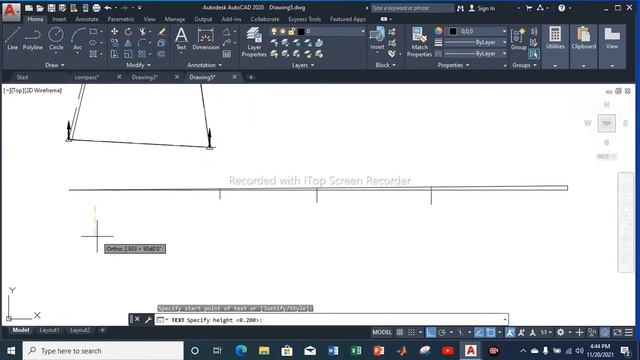Insert a Table from Annotation panel
The height and width of the screenshot is (360, 640).
(227, 54)
